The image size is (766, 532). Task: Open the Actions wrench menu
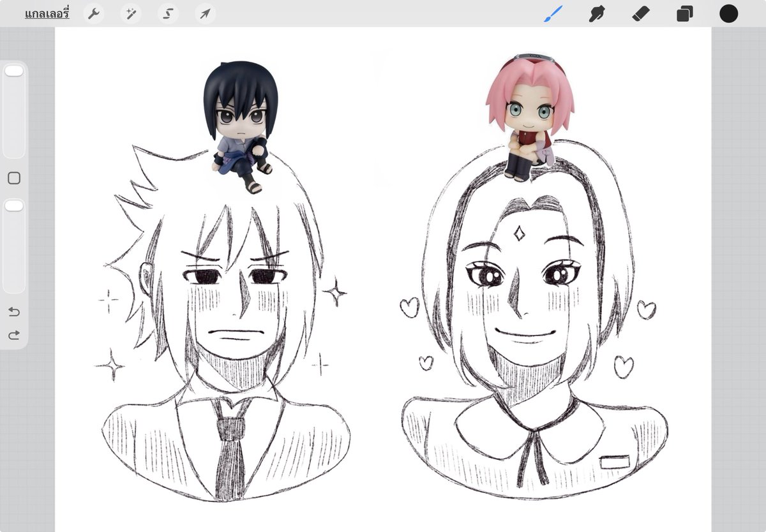coord(94,13)
